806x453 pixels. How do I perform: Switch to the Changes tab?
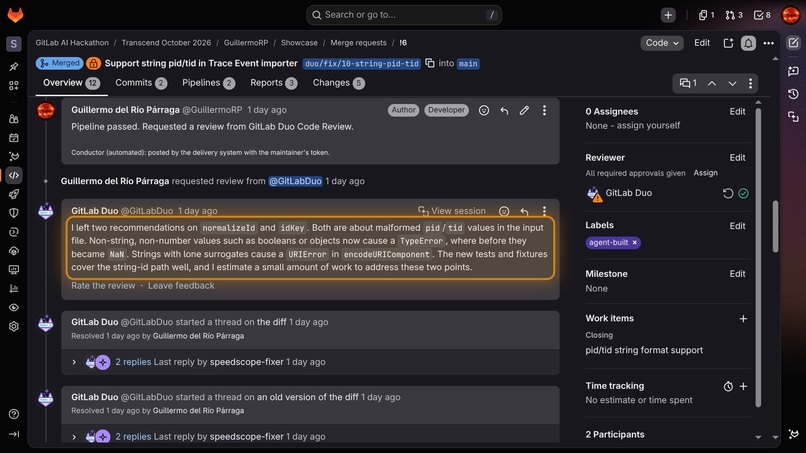click(338, 83)
